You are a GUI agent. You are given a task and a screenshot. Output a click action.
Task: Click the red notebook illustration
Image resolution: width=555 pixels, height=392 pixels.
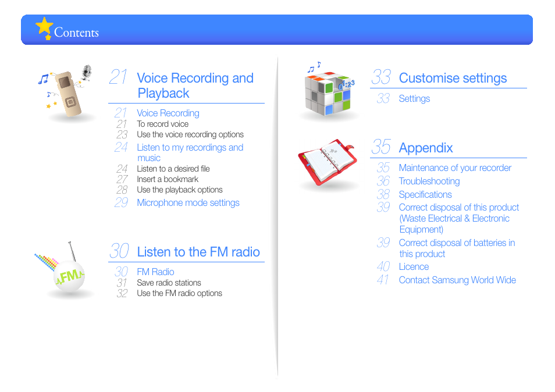click(x=327, y=162)
